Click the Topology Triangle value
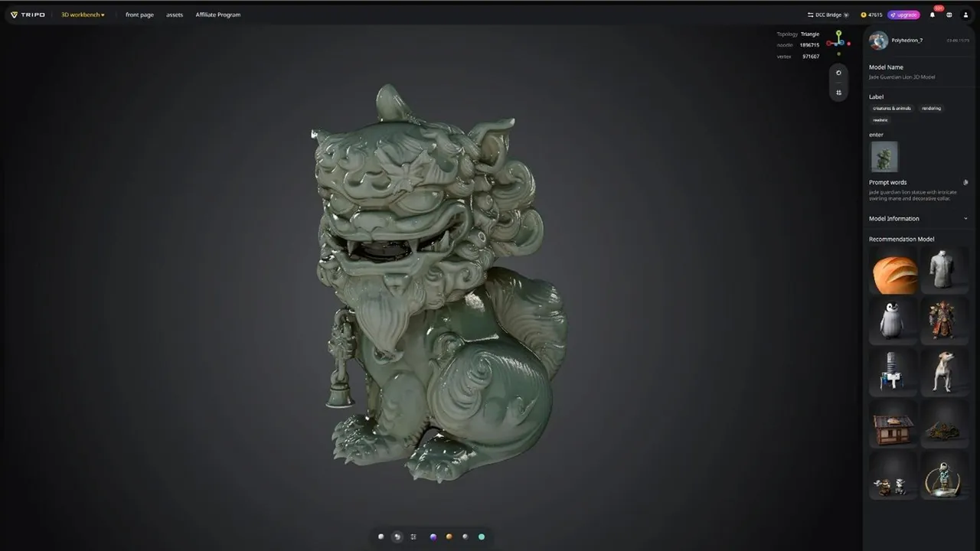The height and width of the screenshot is (551, 980). (x=810, y=34)
